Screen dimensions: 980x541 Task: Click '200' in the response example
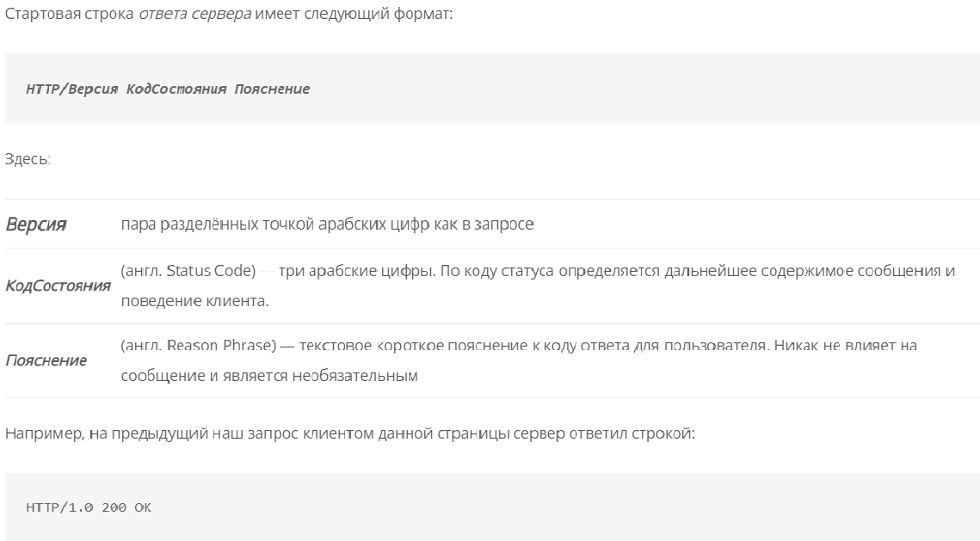[x=114, y=507]
